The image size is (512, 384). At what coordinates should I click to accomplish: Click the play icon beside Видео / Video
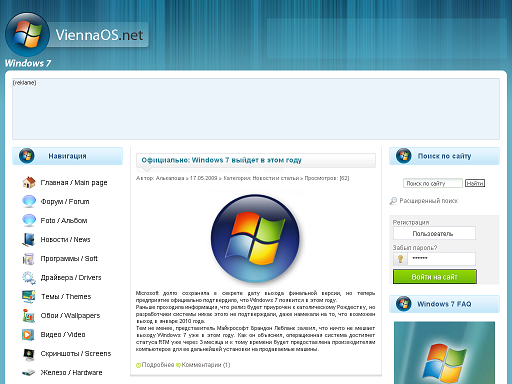(28, 334)
